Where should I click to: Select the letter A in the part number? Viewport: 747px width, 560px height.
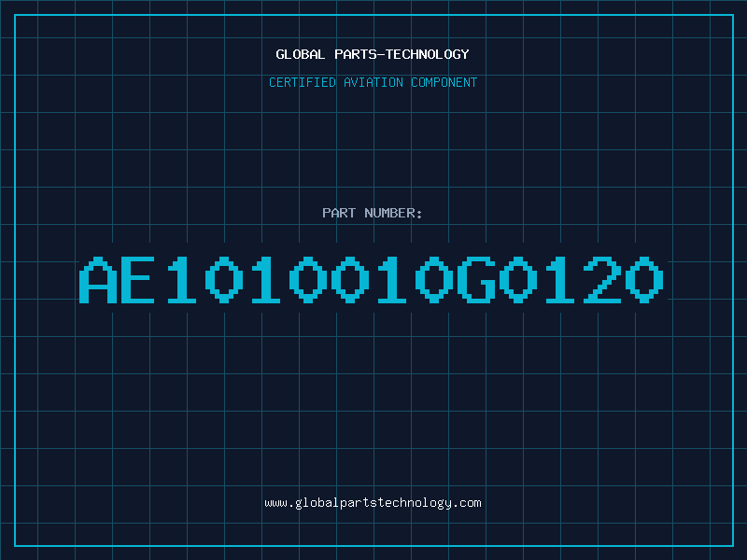tap(98, 279)
